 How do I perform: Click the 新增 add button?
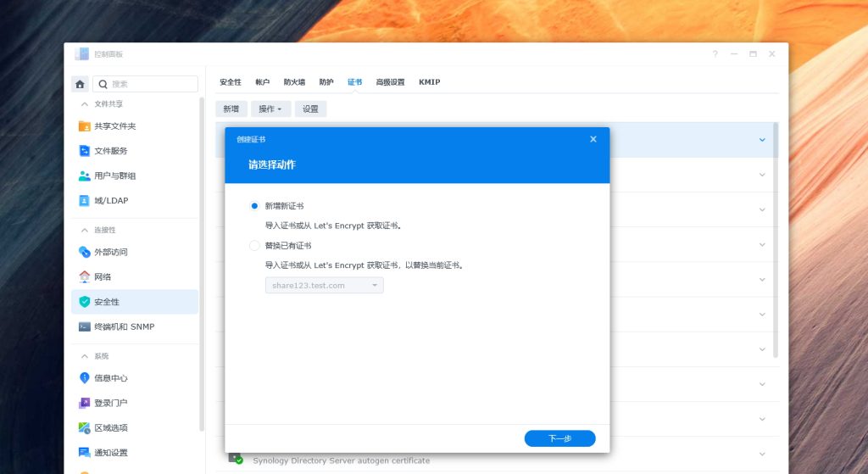click(x=231, y=109)
